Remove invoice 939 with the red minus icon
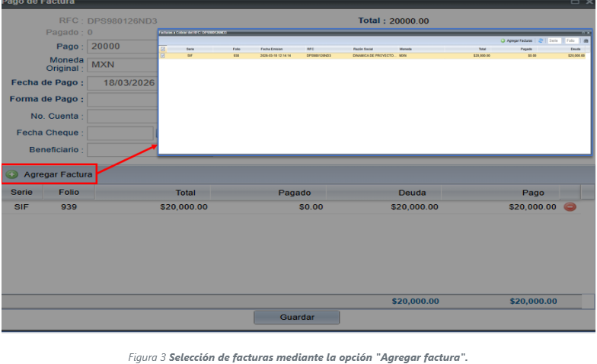Screen dimensions: 597x364 point(570,206)
